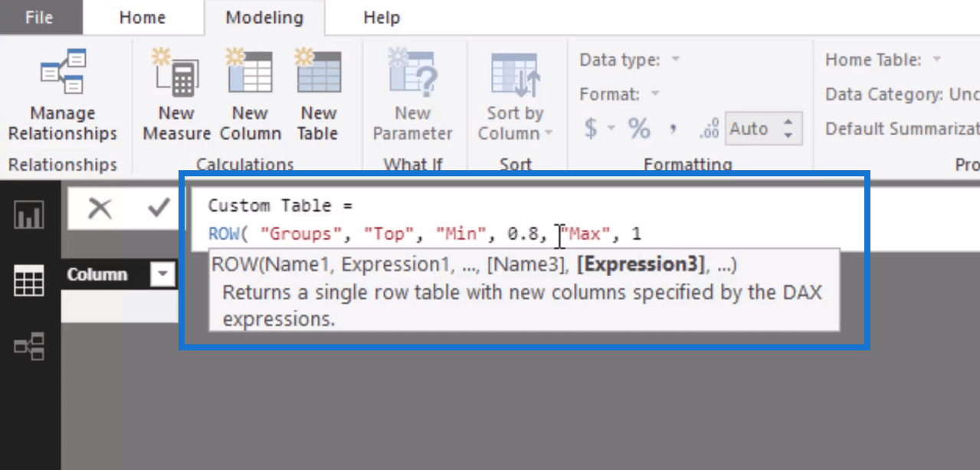The image size is (980, 470).
Task: Click the "Top" string in formula
Action: click(x=389, y=234)
